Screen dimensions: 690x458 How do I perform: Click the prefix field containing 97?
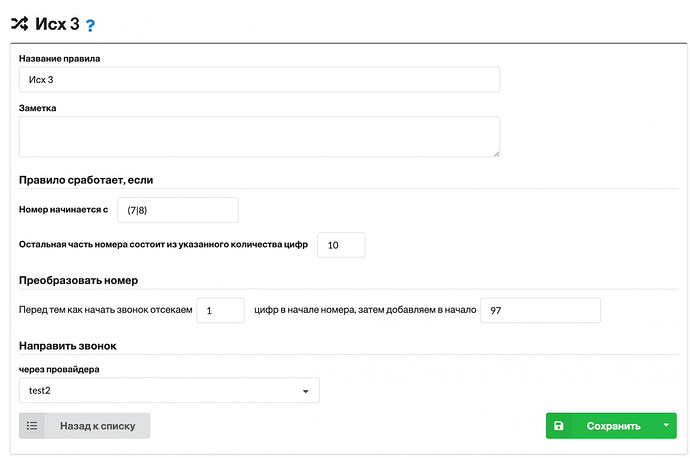(540, 310)
